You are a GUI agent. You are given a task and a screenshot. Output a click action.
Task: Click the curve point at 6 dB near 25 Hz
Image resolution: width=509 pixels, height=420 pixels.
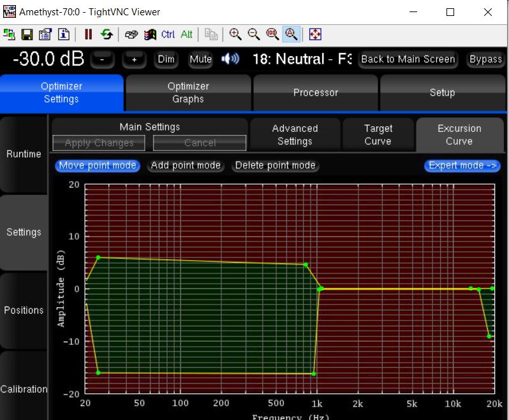(98, 257)
